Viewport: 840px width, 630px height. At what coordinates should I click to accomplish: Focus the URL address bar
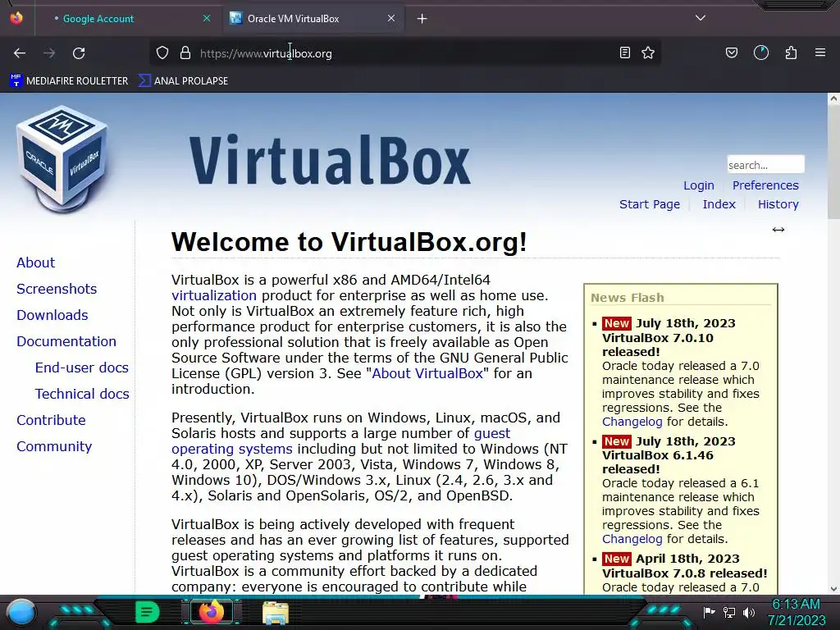coord(407,53)
